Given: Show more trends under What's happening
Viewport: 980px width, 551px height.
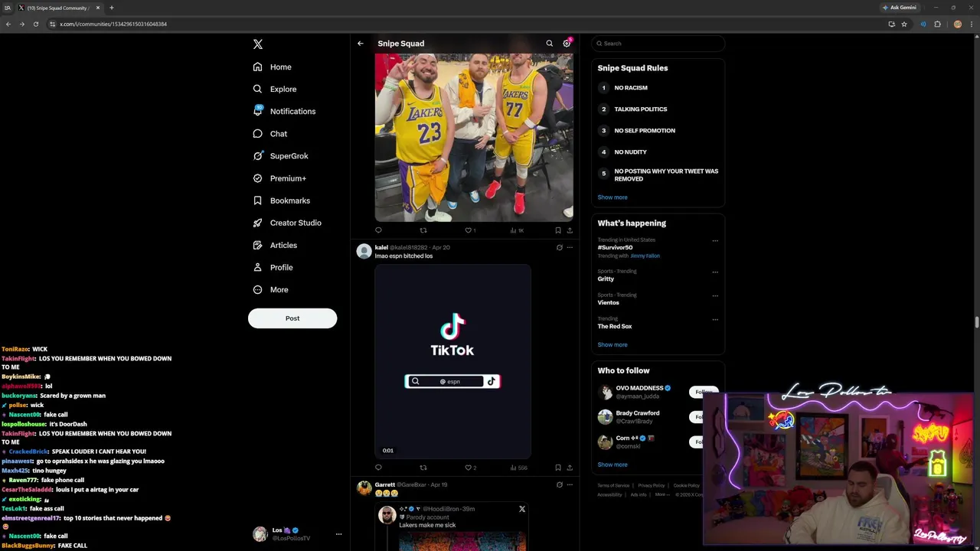Looking at the screenshot, I should pos(612,345).
